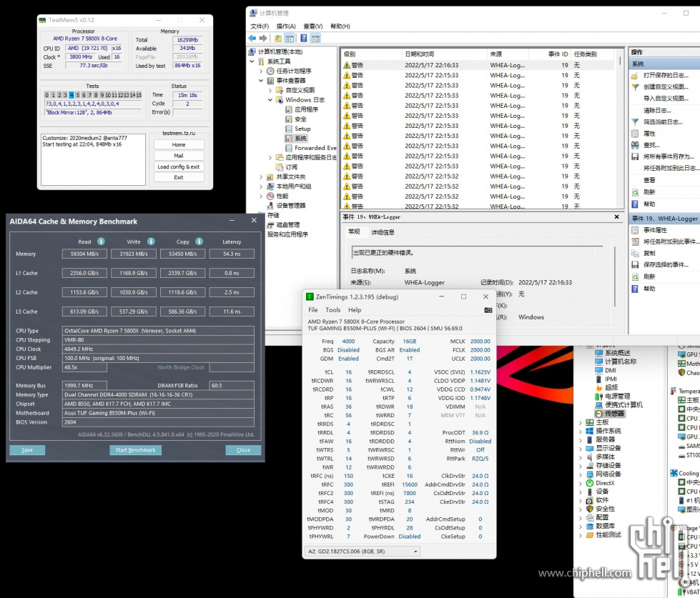The height and width of the screenshot is (598, 700).
Task: Open the 帮助(H) menu in Computer Management
Action: 340,26
